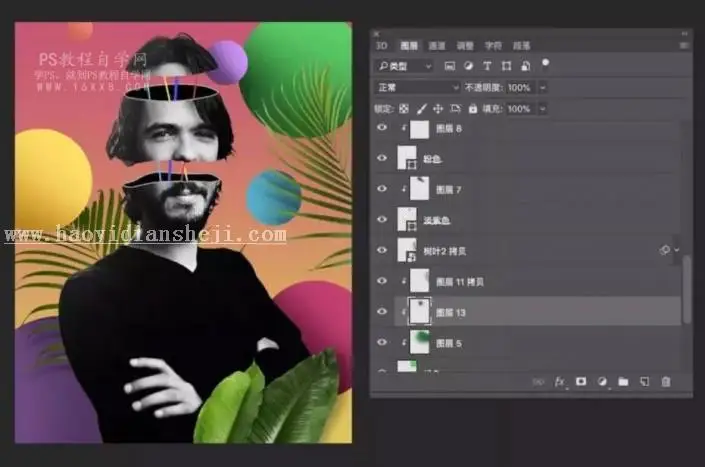This screenshot has height=467, width=705.
Task: Click prevent artboard auto-nesting lock icon
Action: pyautogui.click(x=455, y=109)
